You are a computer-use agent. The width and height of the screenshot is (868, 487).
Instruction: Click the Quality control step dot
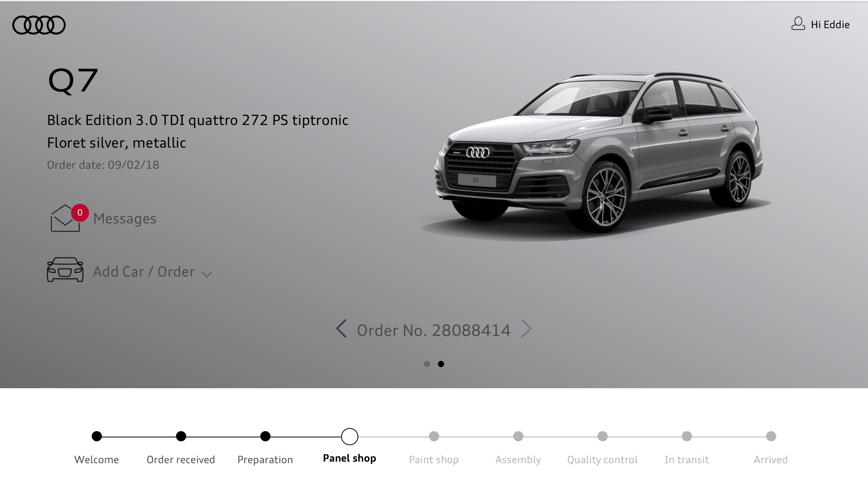603,436
